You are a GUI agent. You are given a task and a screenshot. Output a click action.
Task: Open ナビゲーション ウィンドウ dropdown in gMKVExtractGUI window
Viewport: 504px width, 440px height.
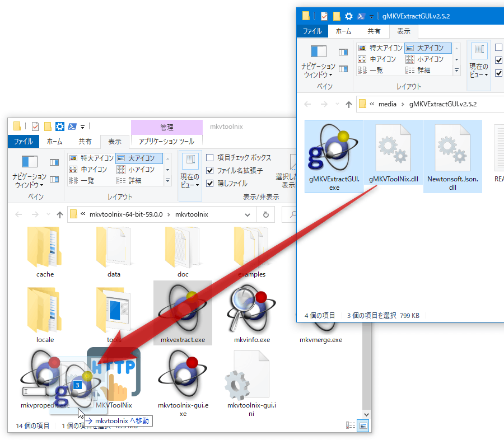tap(318, 71)
